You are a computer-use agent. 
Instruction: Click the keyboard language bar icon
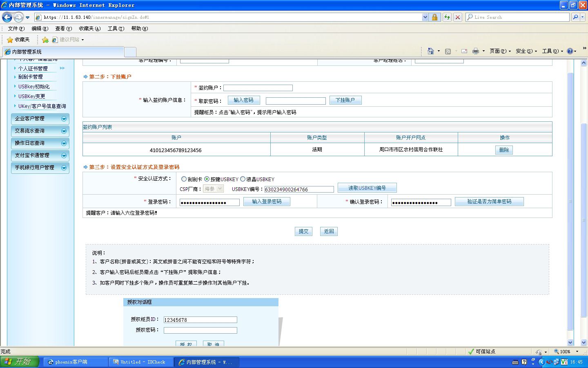point(515,362)
